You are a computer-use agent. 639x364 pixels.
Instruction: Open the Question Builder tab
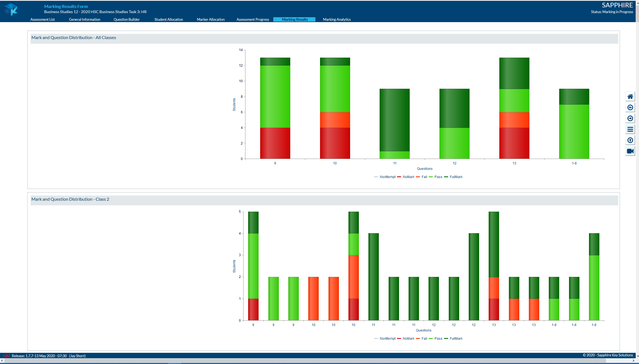(127, 19)
